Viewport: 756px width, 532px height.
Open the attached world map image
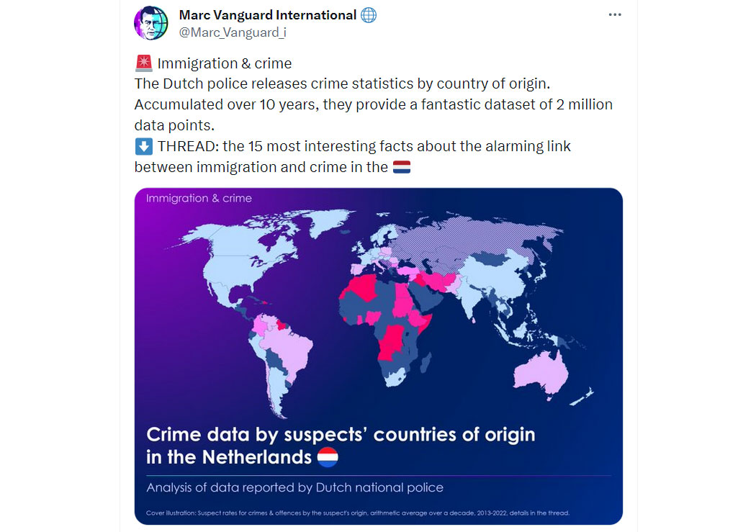(379, 356)
